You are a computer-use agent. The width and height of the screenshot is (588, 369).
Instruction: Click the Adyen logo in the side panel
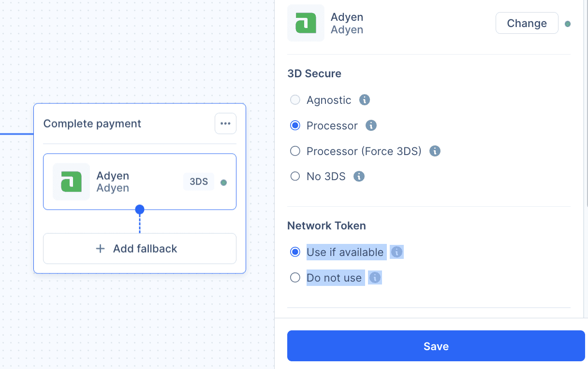pos(306,23)
